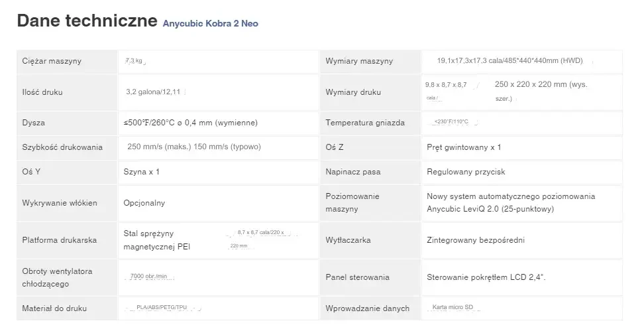Select the Napinacz pasa label
The width and height of the screenshot is (644, 333).
click(353, 172)
